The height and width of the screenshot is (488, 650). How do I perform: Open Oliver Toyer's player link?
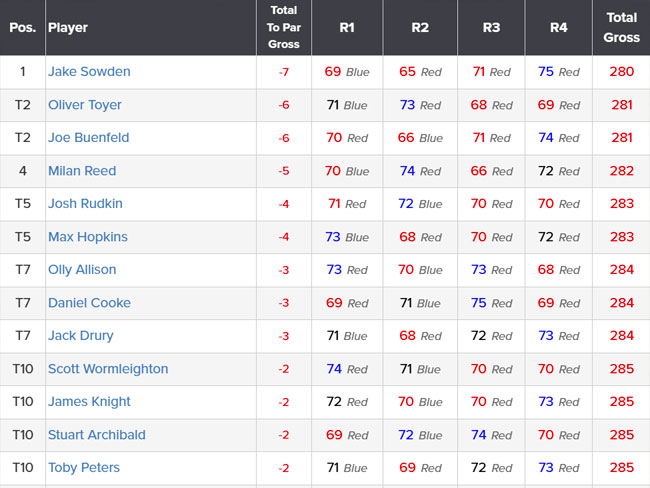[x=85, y=105]
